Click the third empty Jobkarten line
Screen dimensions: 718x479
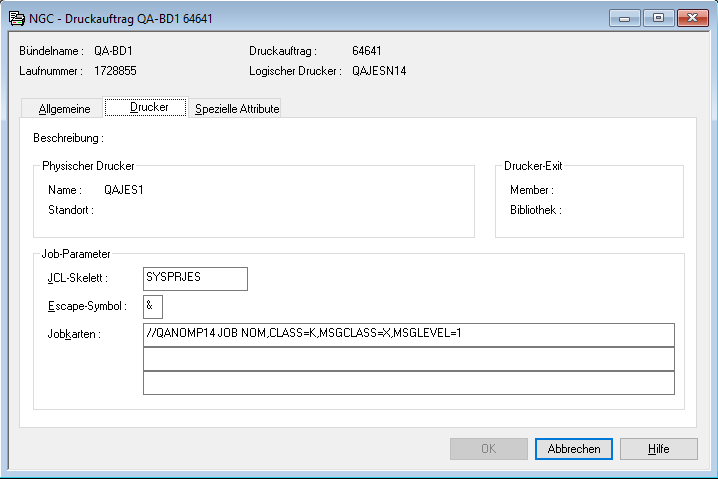click(408, 383)
